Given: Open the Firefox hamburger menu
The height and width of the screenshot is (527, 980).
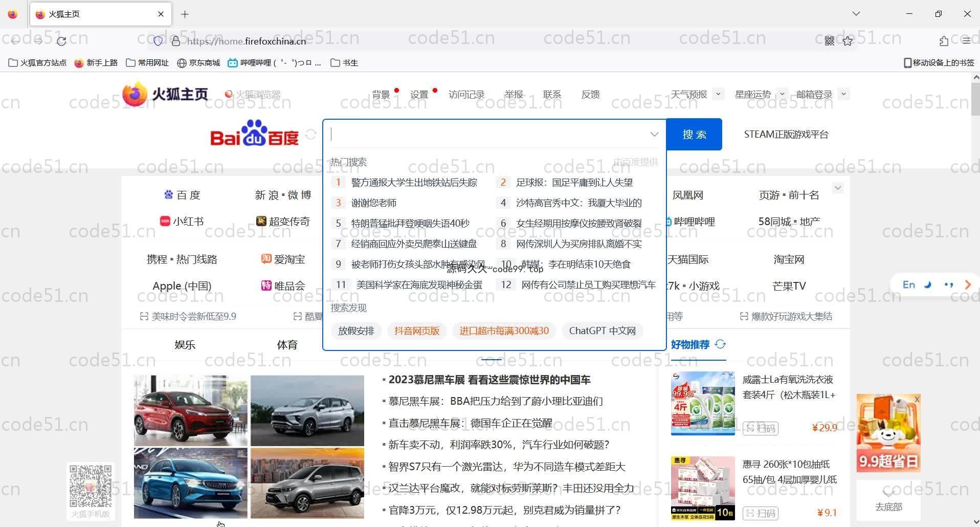Looking at the screenshot, I should 966,41.
